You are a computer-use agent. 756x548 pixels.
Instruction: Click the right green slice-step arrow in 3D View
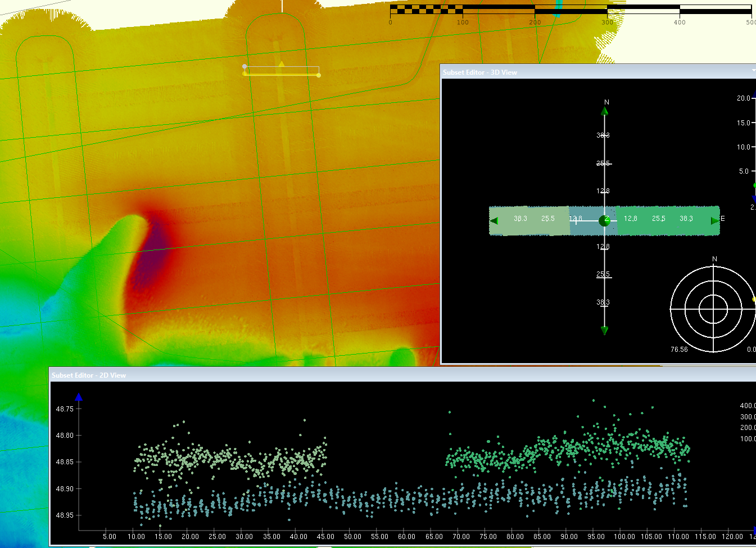714,221
